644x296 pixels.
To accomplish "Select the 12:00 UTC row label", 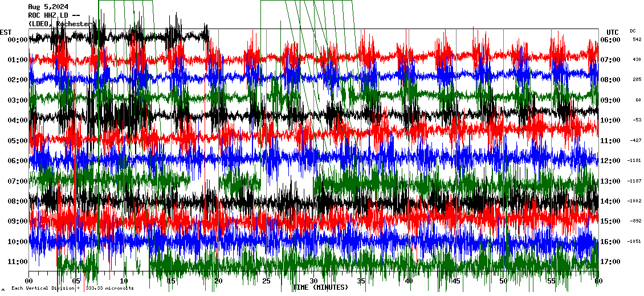I will [x=610, y=161].
